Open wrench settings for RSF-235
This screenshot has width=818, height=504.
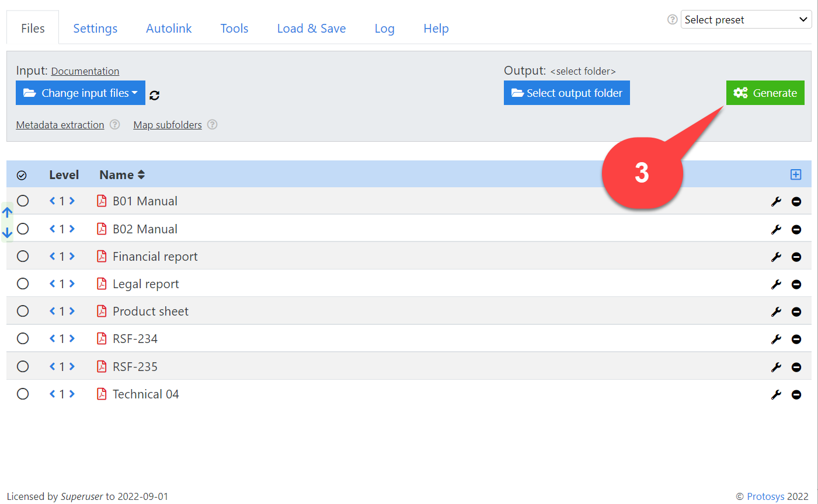coord(776,367)
